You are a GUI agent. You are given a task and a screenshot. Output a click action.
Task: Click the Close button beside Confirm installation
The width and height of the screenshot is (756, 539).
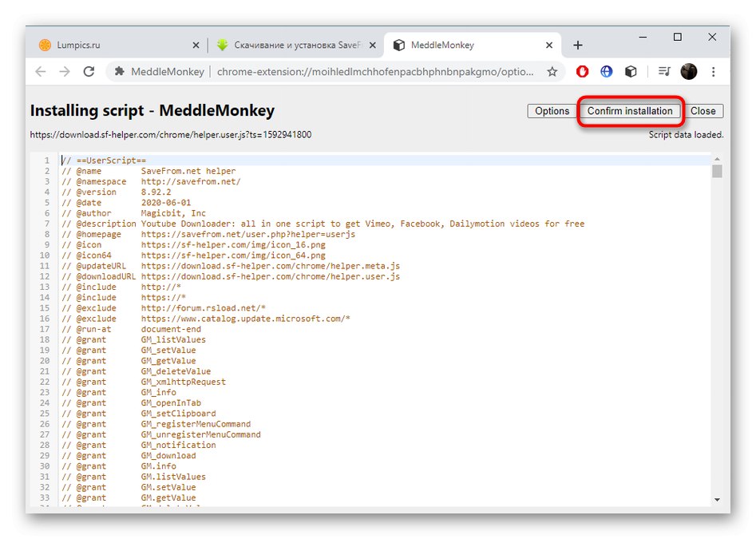tap(703, 111)
